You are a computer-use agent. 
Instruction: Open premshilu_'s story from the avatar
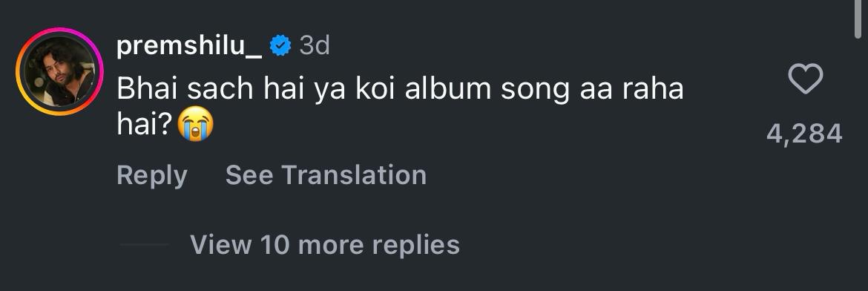click(59, 71)
